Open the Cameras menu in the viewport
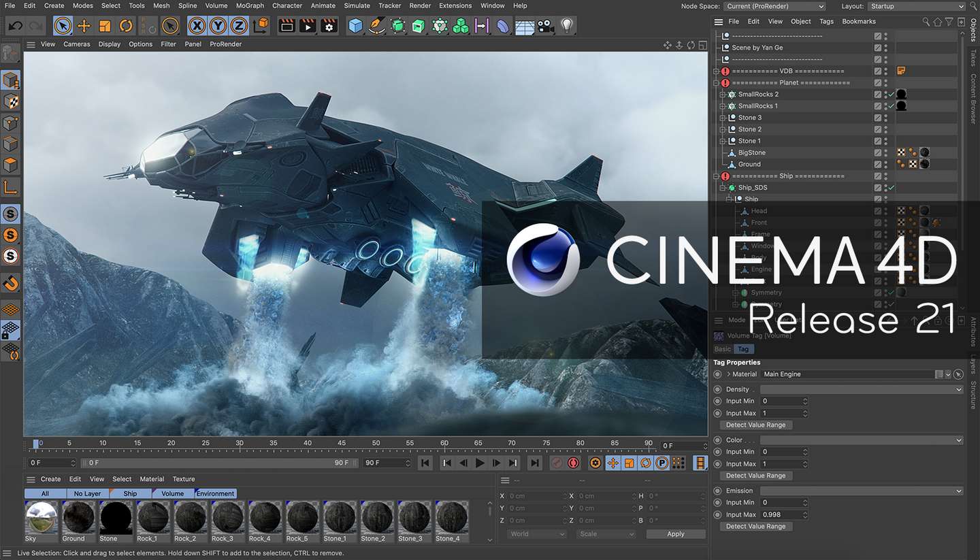980x560 pixels. point(77,44)
